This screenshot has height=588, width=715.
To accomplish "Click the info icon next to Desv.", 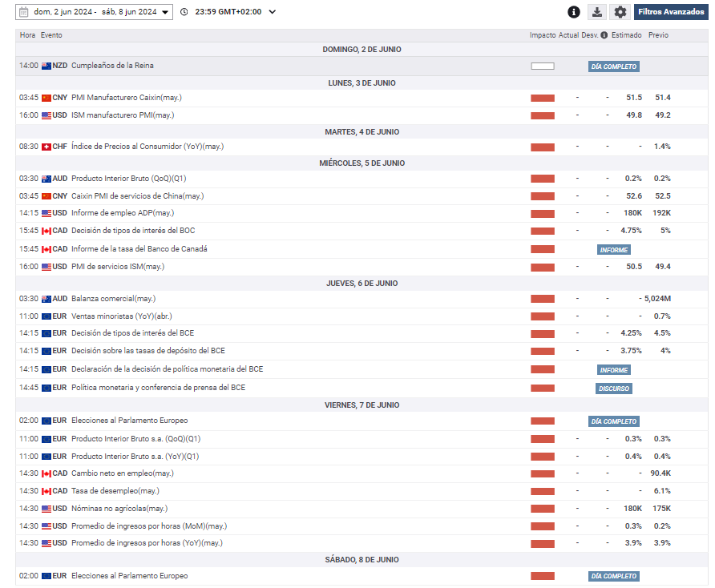I will pos(605,35).
